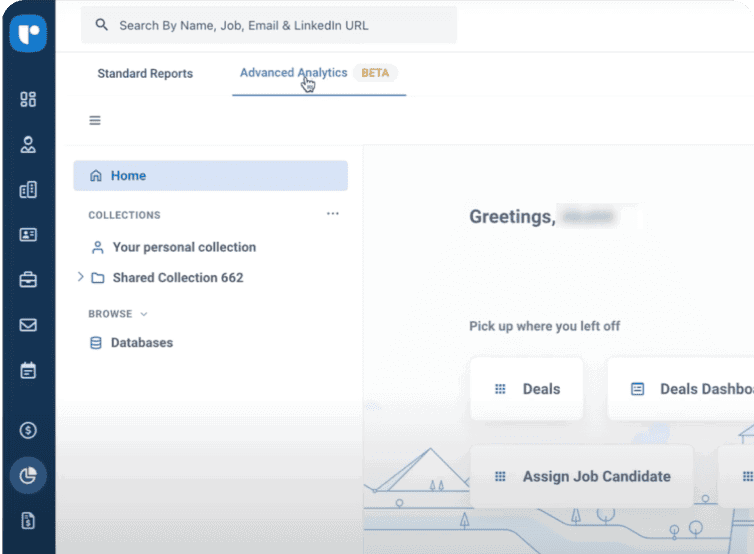Open the candidates people icon in sidebar

[x=28, y=144]
